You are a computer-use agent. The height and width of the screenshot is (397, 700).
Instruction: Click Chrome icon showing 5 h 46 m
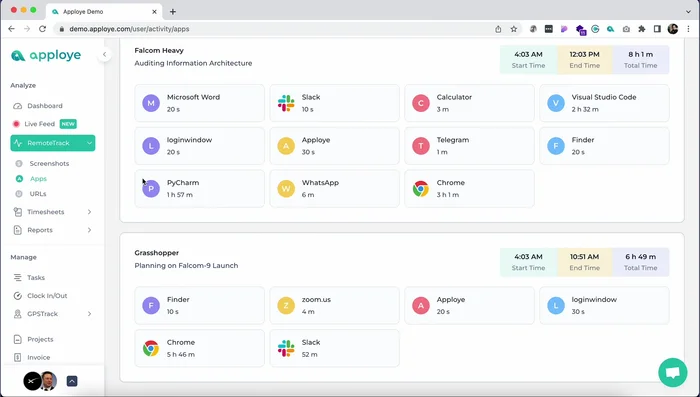[x=151, y=348]
